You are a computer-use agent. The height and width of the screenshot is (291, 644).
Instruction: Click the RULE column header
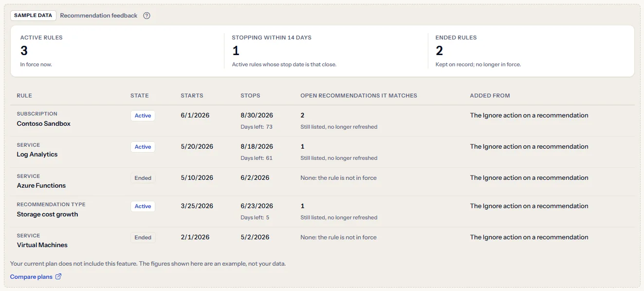24,96
